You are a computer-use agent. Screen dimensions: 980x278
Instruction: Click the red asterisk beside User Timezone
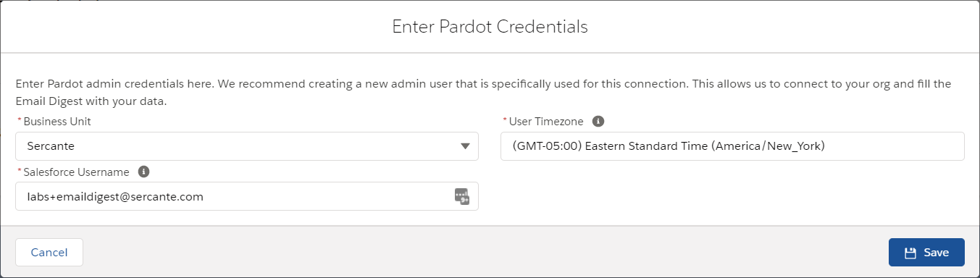tap(504, 121)
